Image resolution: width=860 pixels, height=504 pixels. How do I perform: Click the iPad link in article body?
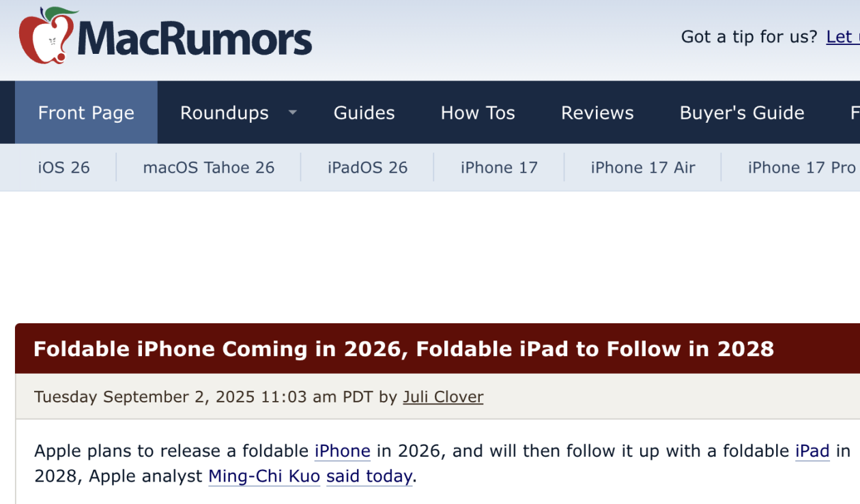point(812,451)
